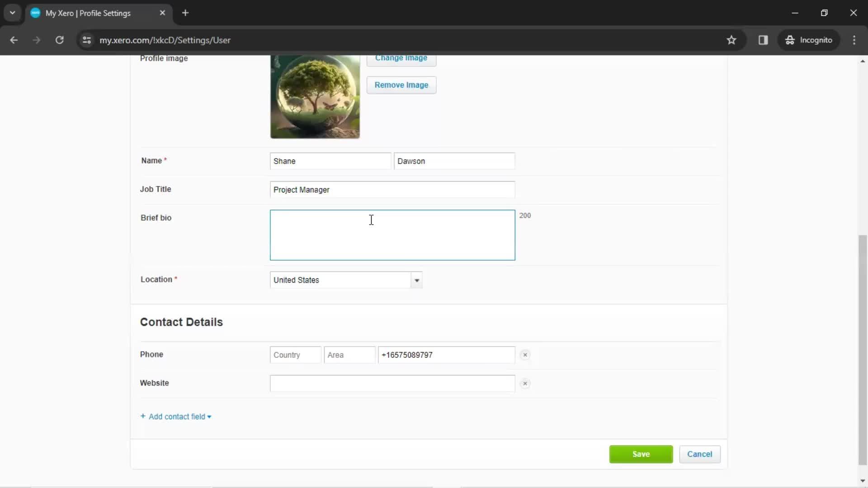Click the profile image thumbnail
The width and height of the screenshot is (868, 488).
pyautogui.click(x=315, y=96)
